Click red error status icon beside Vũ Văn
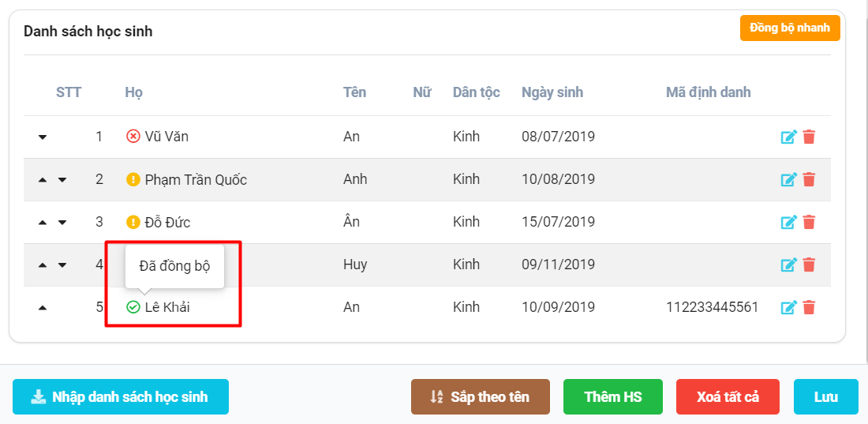This screenshot has height=424, width=868. 133,137
